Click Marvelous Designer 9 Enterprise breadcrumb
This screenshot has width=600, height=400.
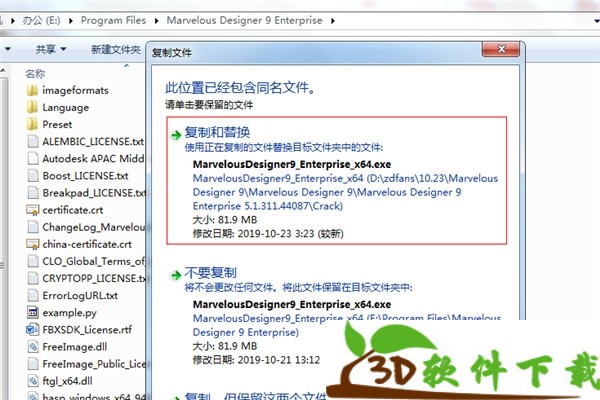tap(244, 20)
